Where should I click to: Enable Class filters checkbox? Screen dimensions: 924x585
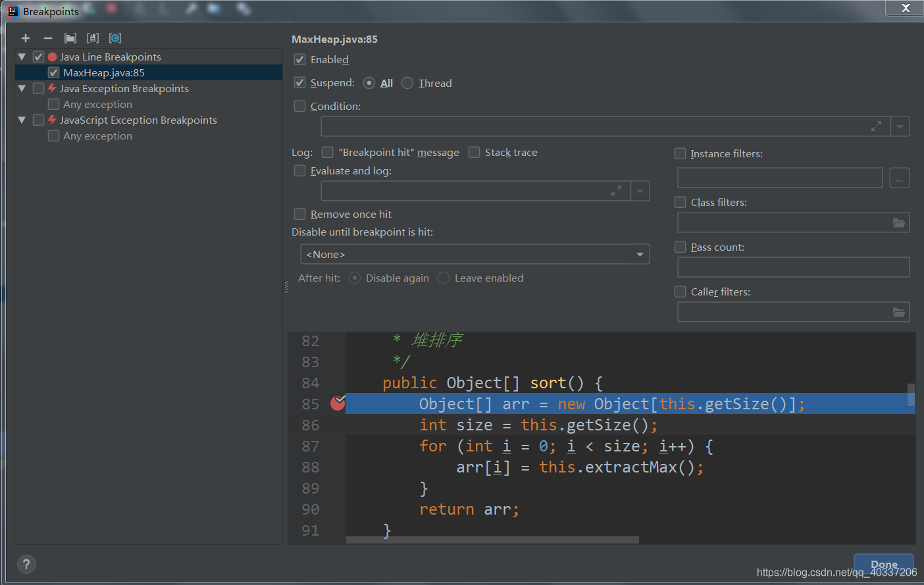(680, 202)
